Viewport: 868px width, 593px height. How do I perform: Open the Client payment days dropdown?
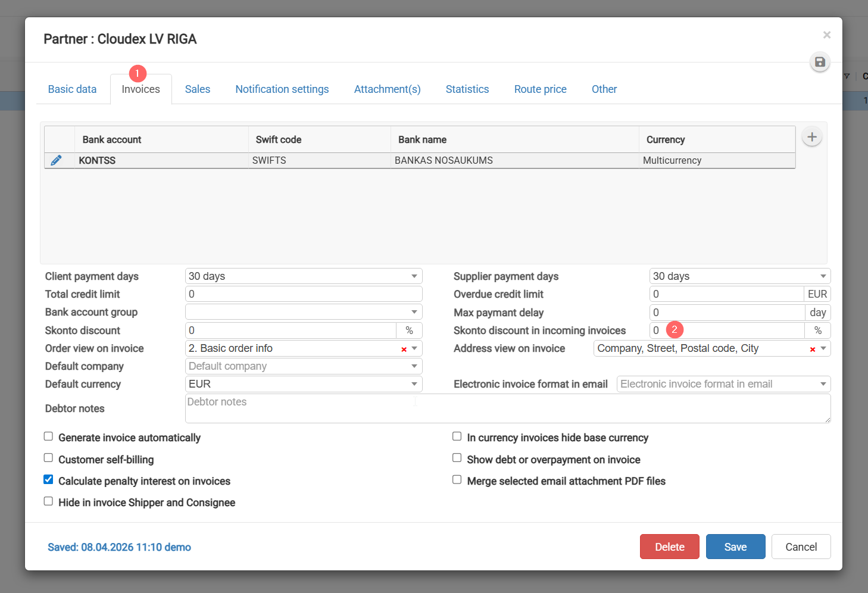coord(304,276)
